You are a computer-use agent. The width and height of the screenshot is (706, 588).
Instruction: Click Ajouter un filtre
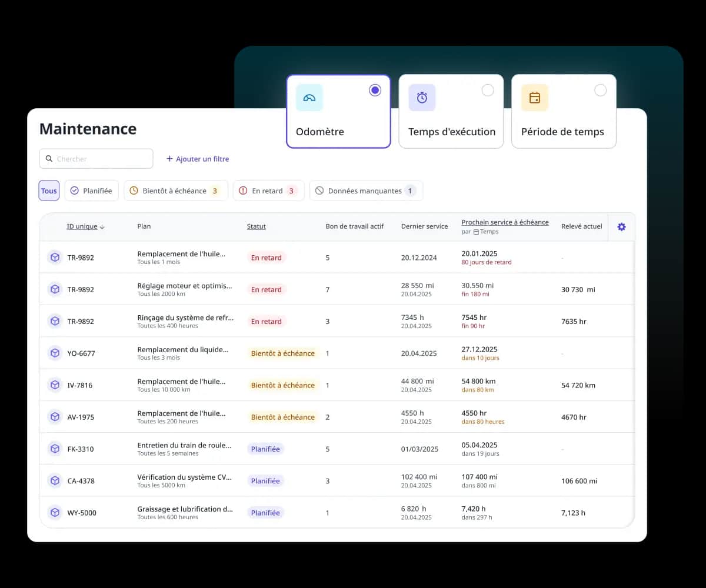point(198,159)
